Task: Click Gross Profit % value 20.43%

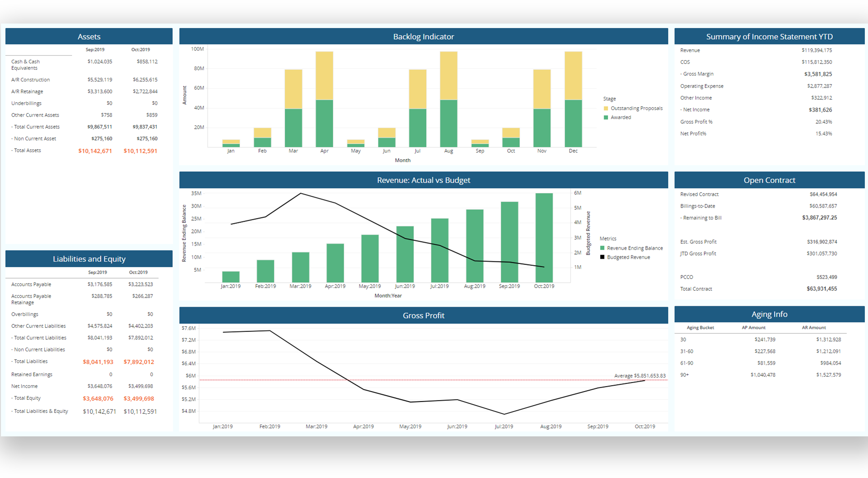Action: click(824, 122)
